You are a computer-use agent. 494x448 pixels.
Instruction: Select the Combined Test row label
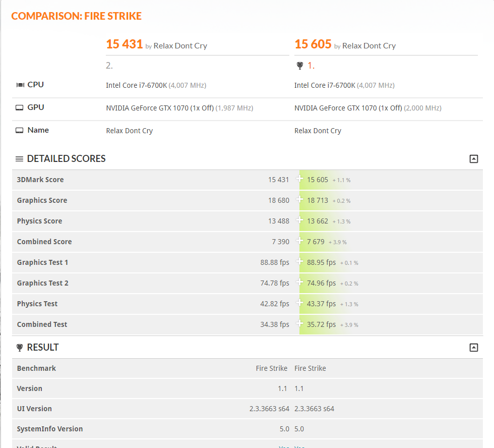[x=42, y=324]
